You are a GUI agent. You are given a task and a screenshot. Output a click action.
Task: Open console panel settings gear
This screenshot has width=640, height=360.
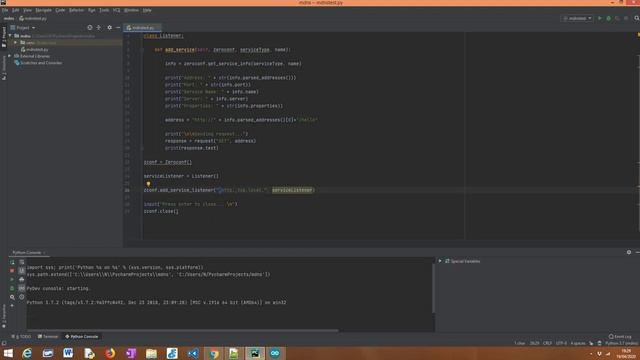(x=629, y=253)
